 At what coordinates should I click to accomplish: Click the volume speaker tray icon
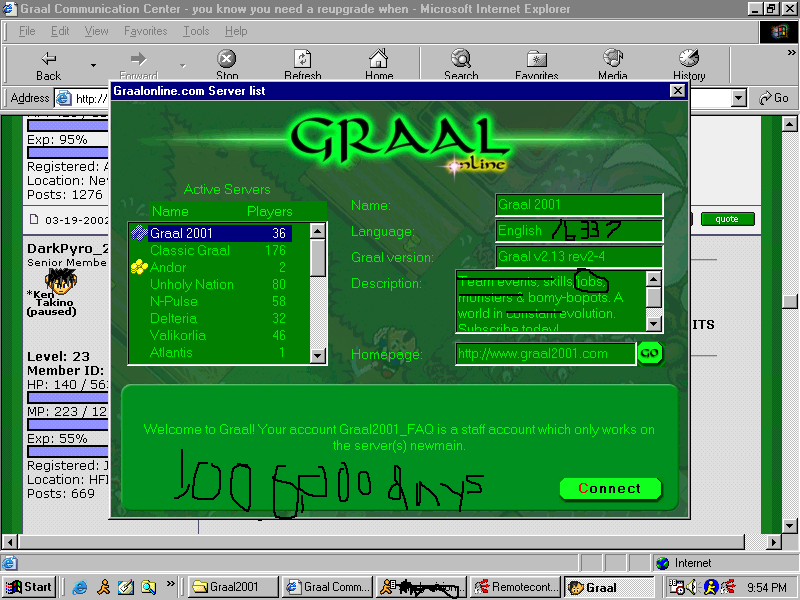pos(693,587)
